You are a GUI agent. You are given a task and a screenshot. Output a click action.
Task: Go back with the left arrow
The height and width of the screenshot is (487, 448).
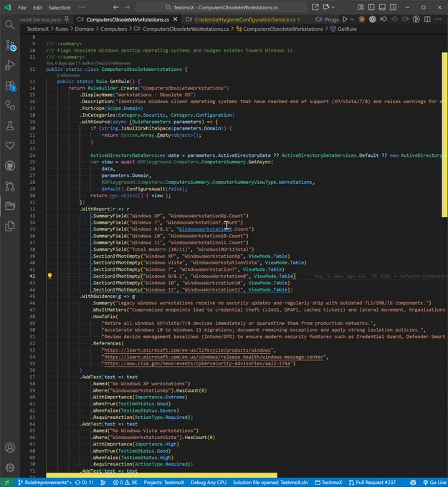click(116, 7)
